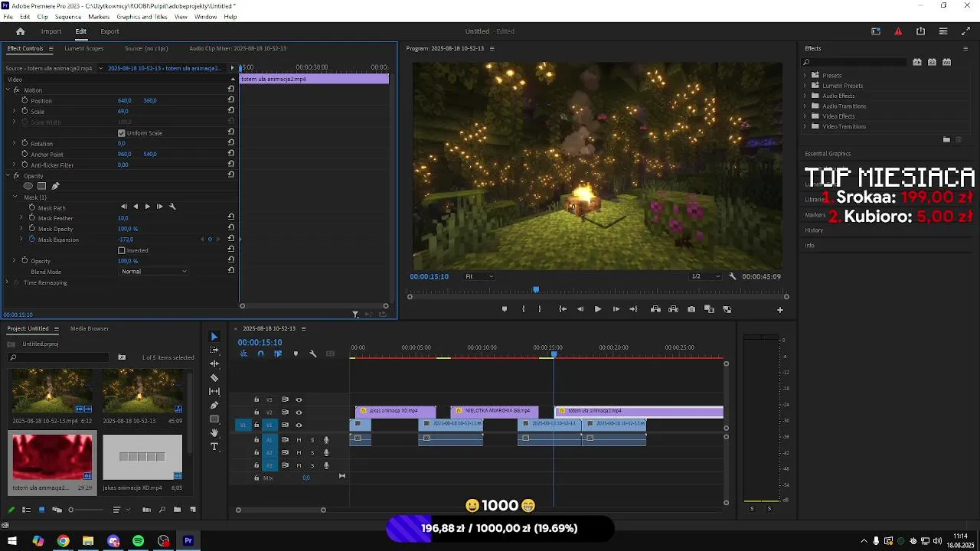Solo audio track A2
Viewport: 980px width, 551px height.
click(312, 453)
